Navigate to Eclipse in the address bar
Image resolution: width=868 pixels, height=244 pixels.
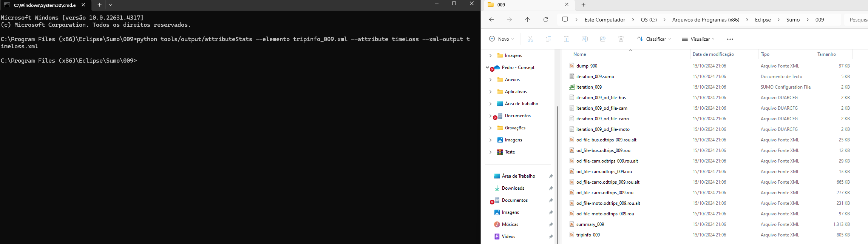click(763, 20)
